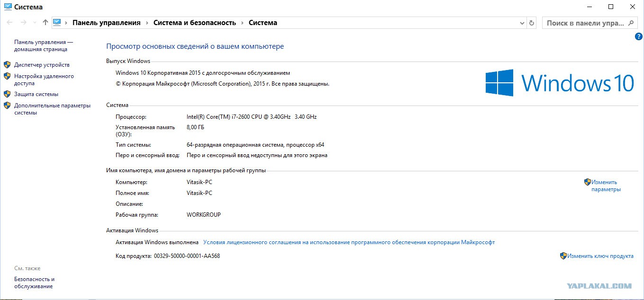The height and width of the screenshot is (300, 644).
Task: Open Диспетчер устройств link
Action: pyautogui.click(x=42, y=65)
